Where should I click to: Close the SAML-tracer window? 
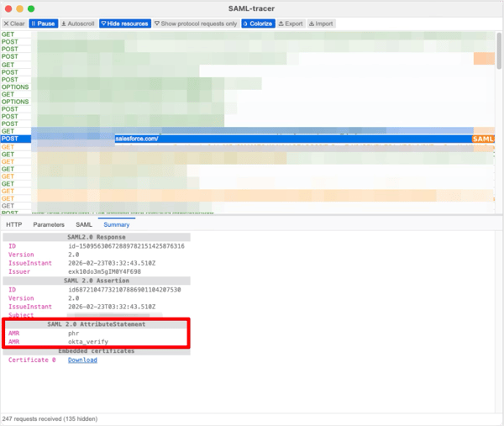coord(8,8)
